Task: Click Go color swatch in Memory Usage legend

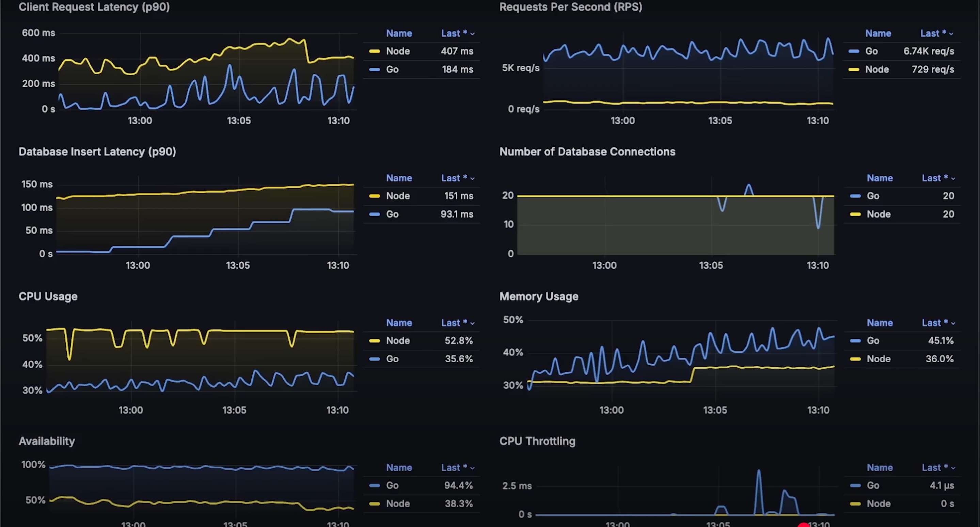Action: pos(855,341)
